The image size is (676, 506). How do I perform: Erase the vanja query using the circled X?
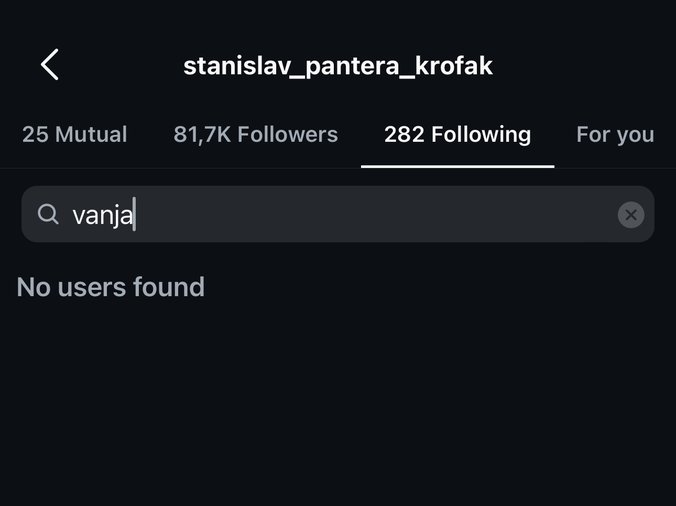click(x=630, y=215)
